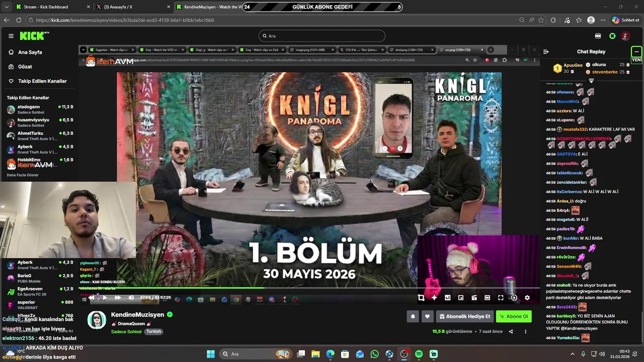Open Chat Replay options three dots
Screen dimensions: 644x362
[x=636, y=52]
